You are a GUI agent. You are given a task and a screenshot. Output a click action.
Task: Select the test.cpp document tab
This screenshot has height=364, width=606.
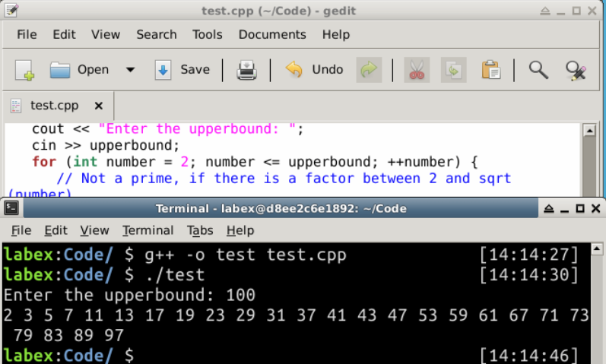pos(53,106)
